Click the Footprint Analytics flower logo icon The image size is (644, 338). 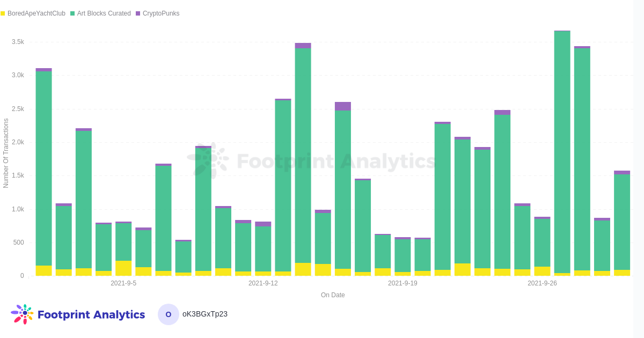tap(22, 314)
